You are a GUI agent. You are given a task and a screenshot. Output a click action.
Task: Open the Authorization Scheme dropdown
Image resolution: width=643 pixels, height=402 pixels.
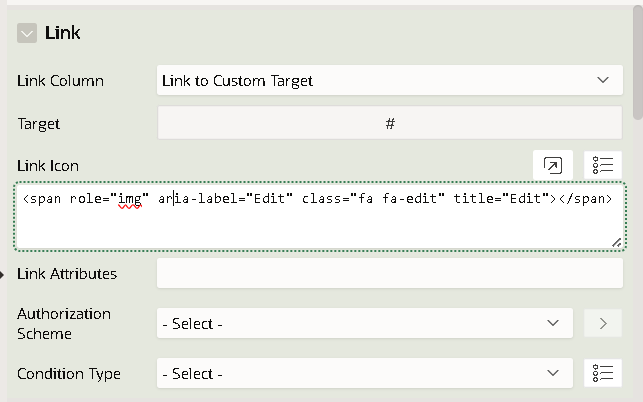coord(365,323)
